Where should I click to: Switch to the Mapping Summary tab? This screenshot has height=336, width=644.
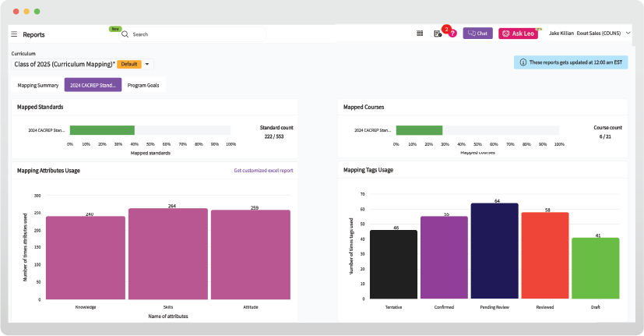[x=38, y=85]
